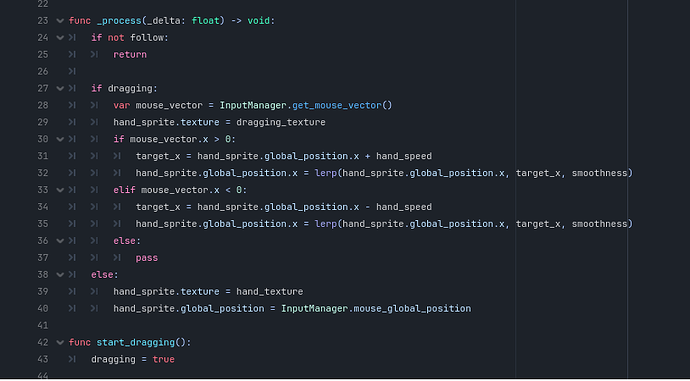Fold the outer else block line 38
Screen dimensions: 690x381
[x=60, y=275]
